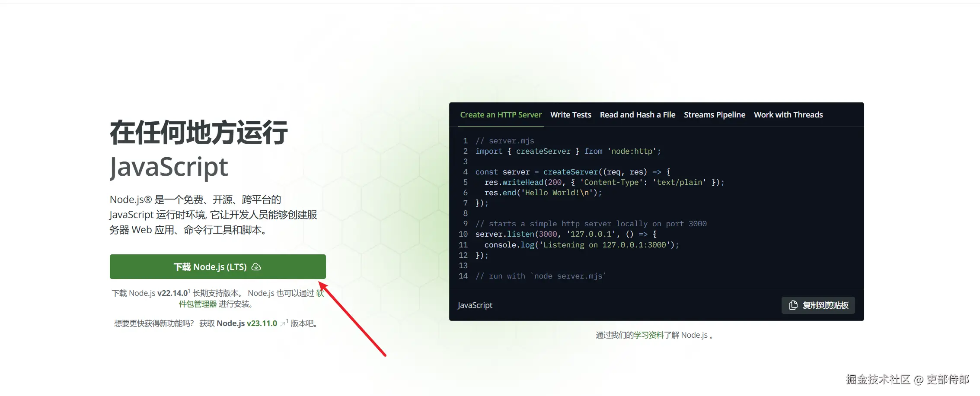Click the Node.js® description paragraph
The width and height of the screenshot is (980, 396).
[213, 215]
